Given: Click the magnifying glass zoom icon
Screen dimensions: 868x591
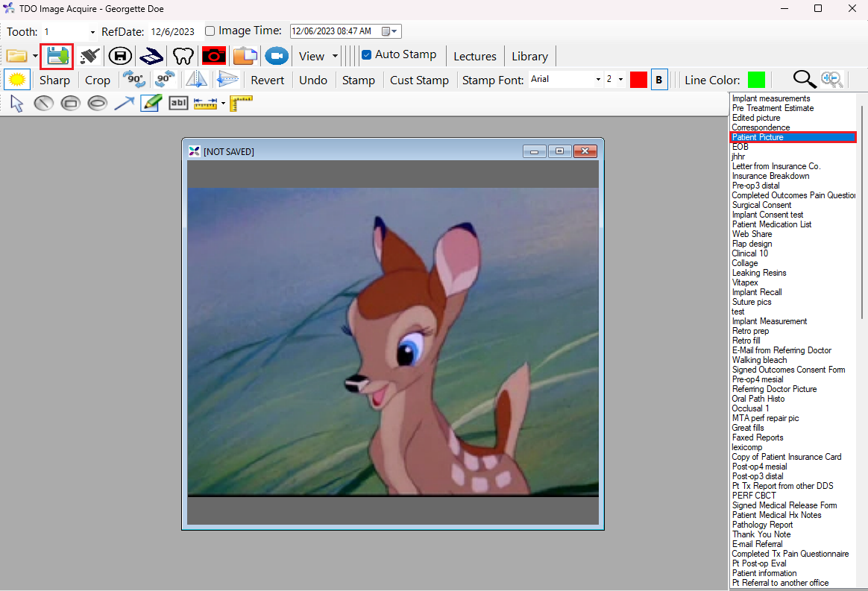Looking at the screenshot, I should (804, 80).
